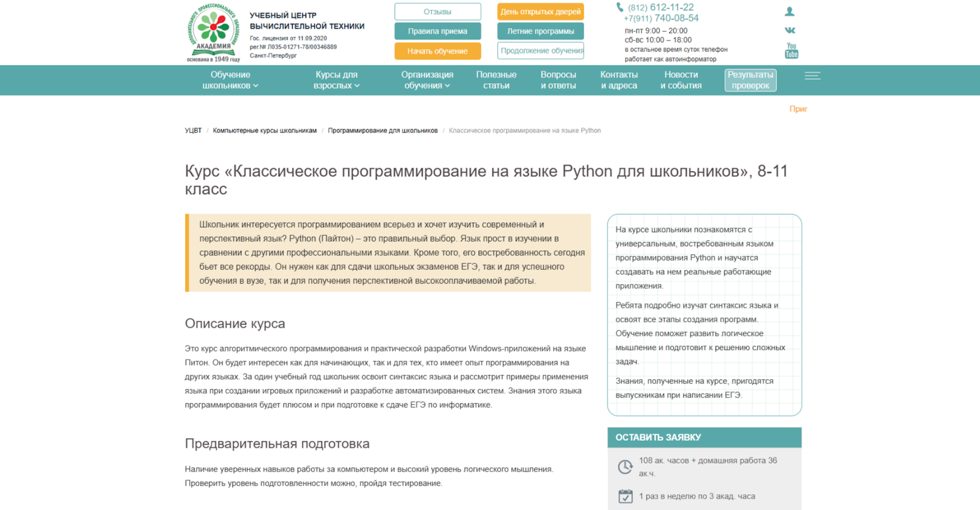Open the user account profile icon
Screen dimensions: 980x510
click(790, 12)
